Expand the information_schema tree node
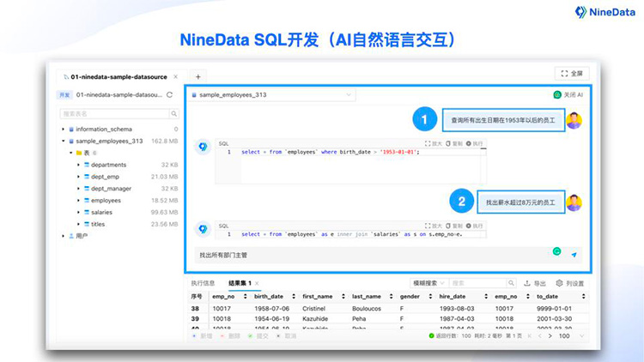 64,129
